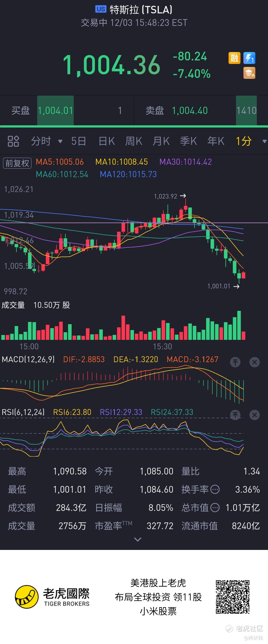The height and width of the screenshot is (644, 268).
Task: Tap the 特斯拉 (TSLA) title
Action: (x=141, y=10)
